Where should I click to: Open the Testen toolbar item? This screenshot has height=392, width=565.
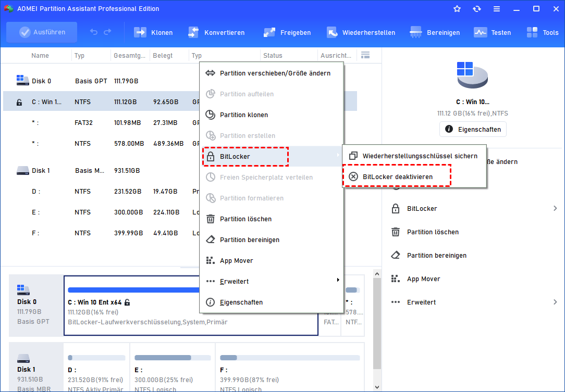click(492, 32)
